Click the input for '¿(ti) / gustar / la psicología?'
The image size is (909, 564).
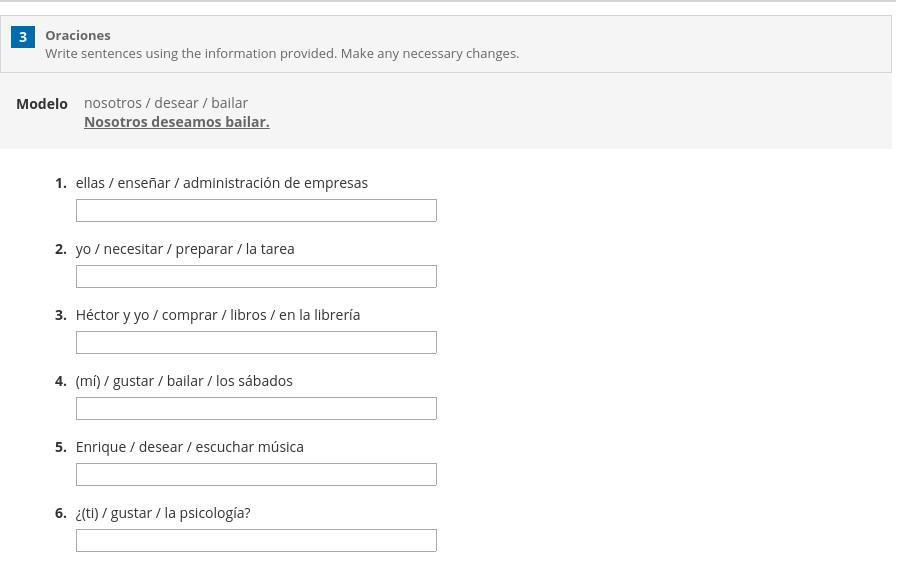[x=256, y=540]
